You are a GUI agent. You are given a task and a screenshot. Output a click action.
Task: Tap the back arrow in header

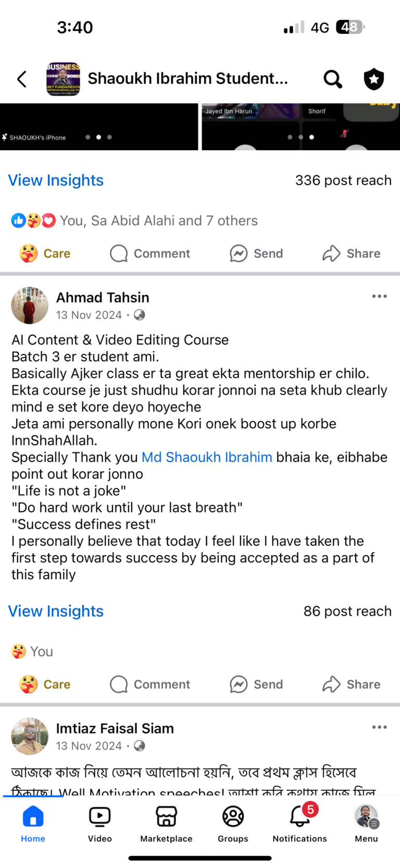[x=22, y=79]
